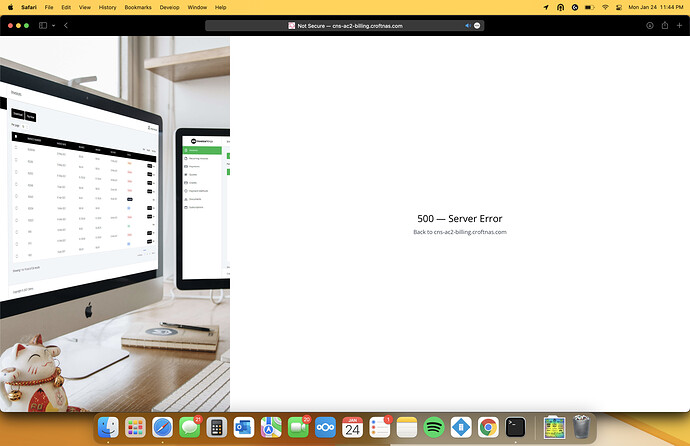
Task: Add a new tab with plus button
Action: (x=679, y=26)
